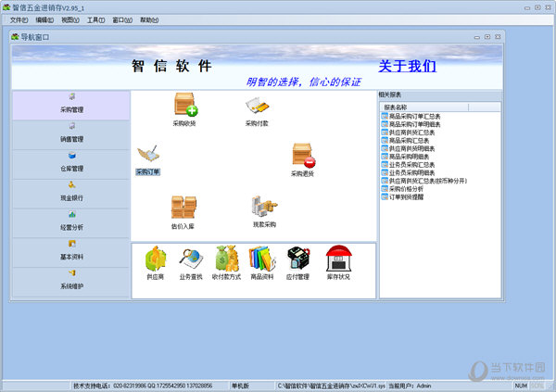
Task: Click the database path in the status bar
Action: (x=331, y=386)
